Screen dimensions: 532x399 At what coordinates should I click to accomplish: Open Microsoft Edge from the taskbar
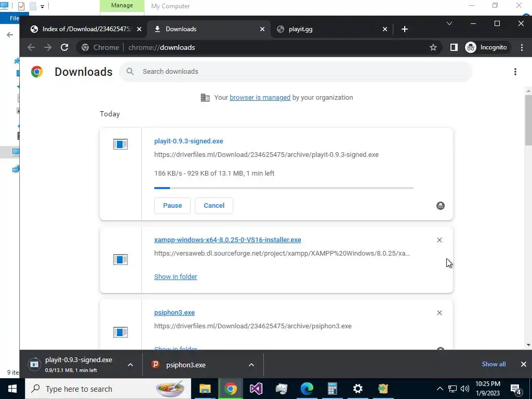307,389
